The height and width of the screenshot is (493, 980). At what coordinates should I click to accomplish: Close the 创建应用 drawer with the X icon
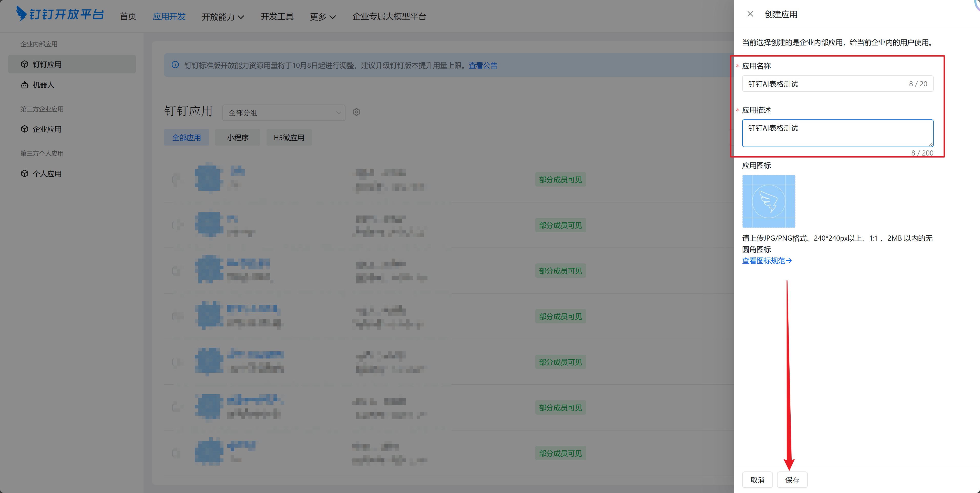(x=750, y=14)
